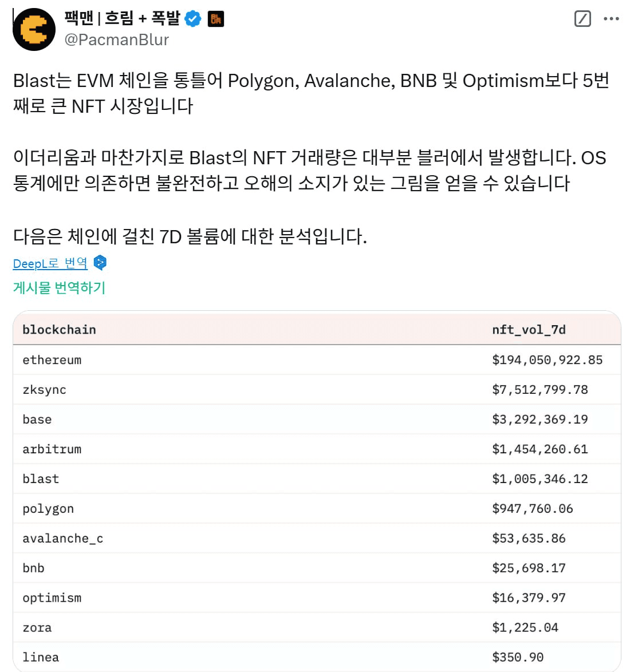Viewport: 630px width, 672px height.
Task: Select the linea row at table bottom
Action: (317, 657)
